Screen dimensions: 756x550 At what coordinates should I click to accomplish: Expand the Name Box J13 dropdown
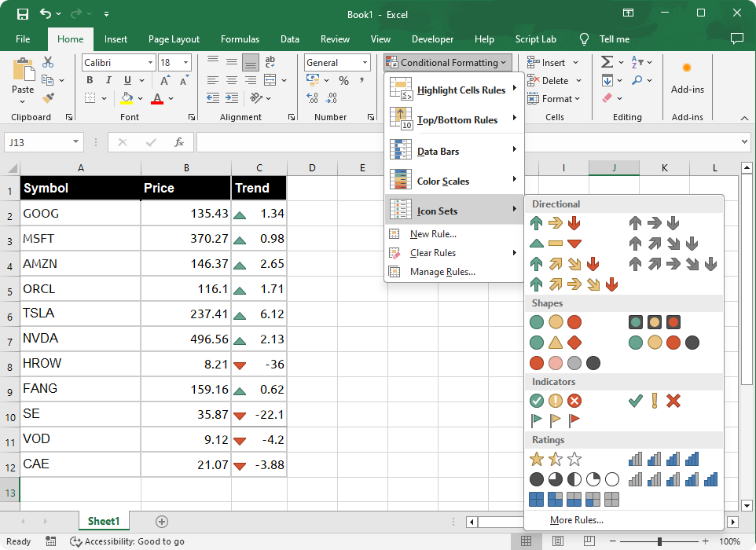coord(75,141)
